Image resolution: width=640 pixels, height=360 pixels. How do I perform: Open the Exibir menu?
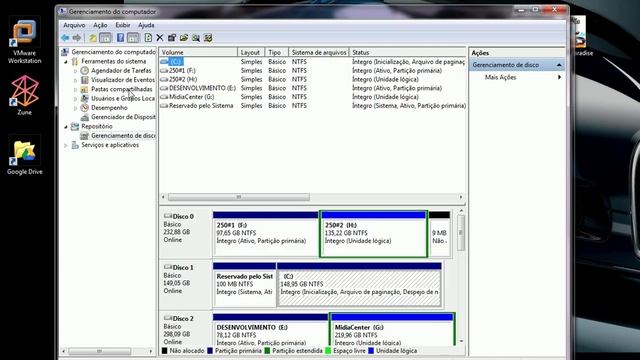pyautogui.click(x=122, y=25)
